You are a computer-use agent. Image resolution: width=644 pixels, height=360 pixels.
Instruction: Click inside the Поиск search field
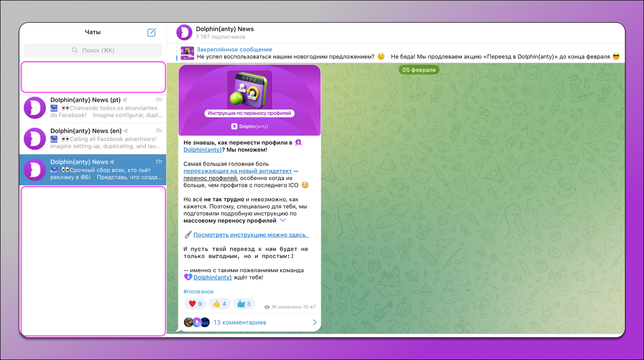(x=92, y=50)
